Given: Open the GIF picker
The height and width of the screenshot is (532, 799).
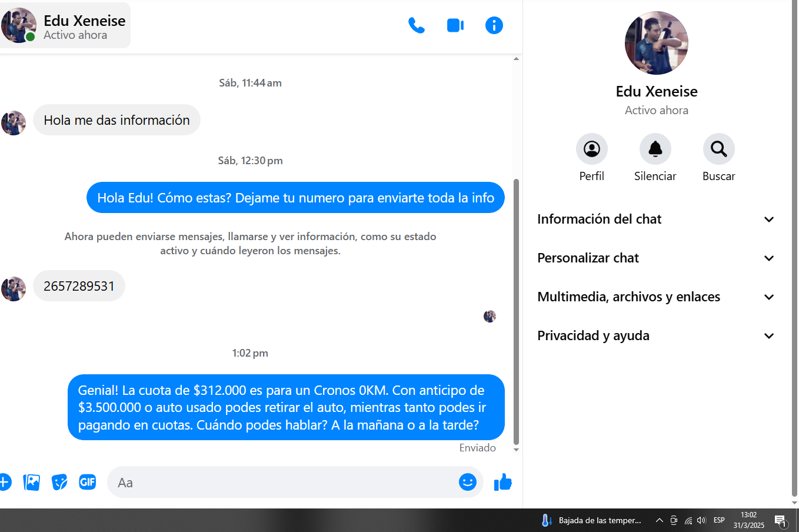Looking at the screenshot, I should 88,482.
